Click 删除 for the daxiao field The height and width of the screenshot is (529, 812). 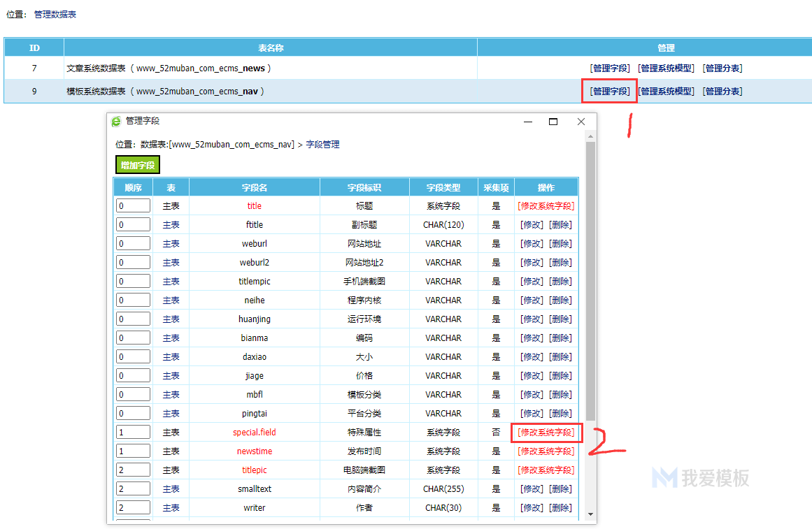[560, 357]
